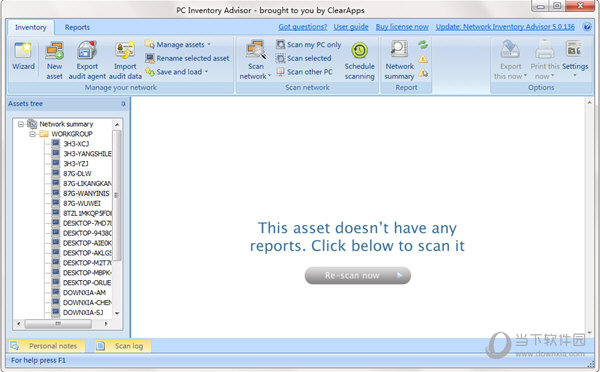This screenshot has height=372, width=600.
Task: Select Scan selected option
Action: pyautogui.click(x=303, y=59)
